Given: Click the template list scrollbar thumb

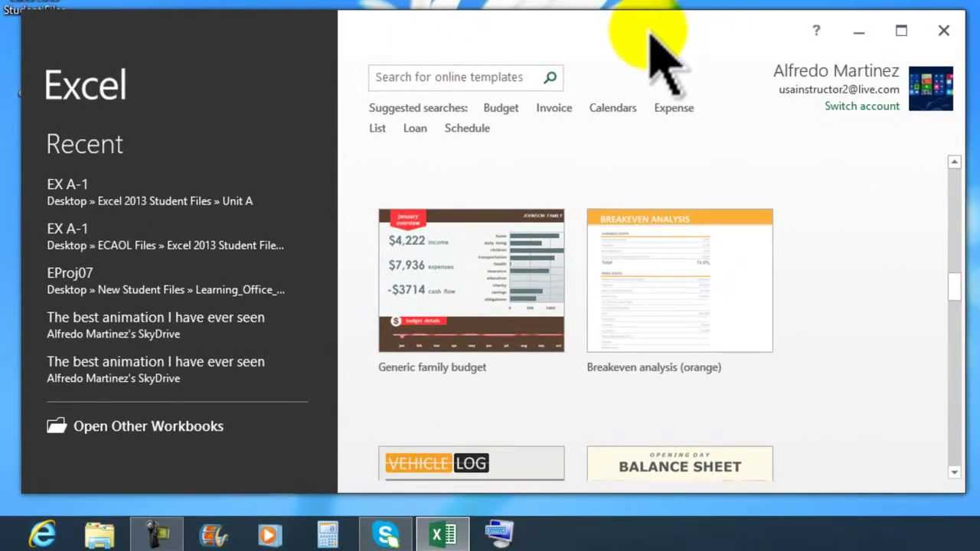Looking at the screenshot, I should pos(954,287).
